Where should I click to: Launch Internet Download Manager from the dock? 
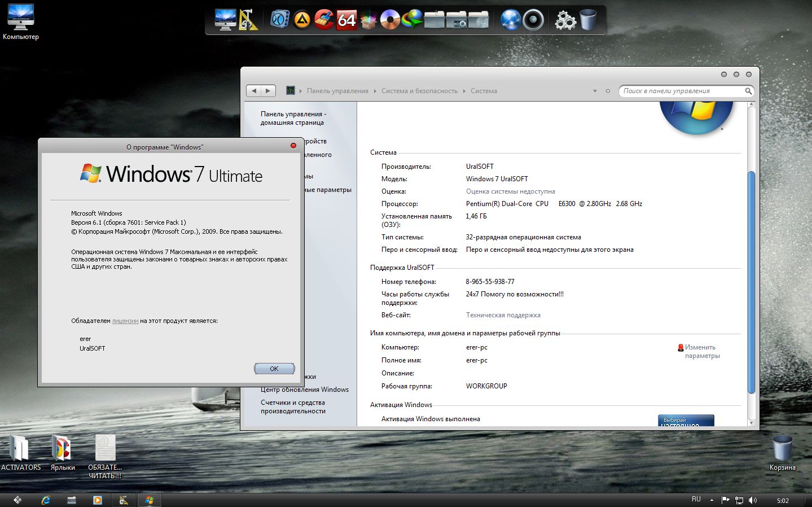[412, 20]
